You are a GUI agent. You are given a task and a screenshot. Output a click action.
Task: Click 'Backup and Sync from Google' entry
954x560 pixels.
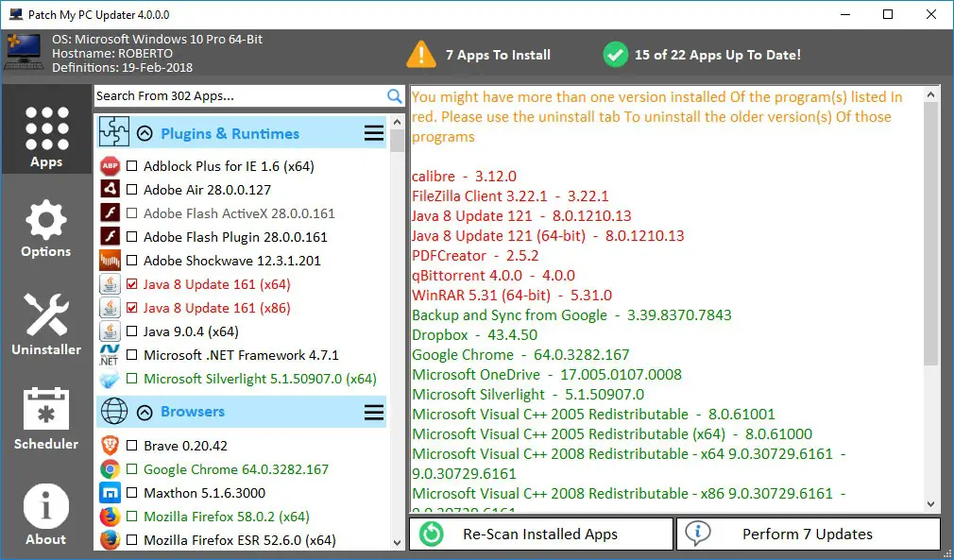[x=571, y=315]
